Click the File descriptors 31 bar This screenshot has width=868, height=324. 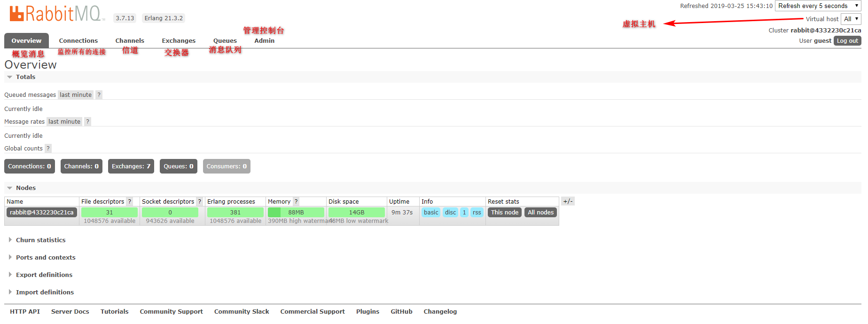click(x=109, y=213)
